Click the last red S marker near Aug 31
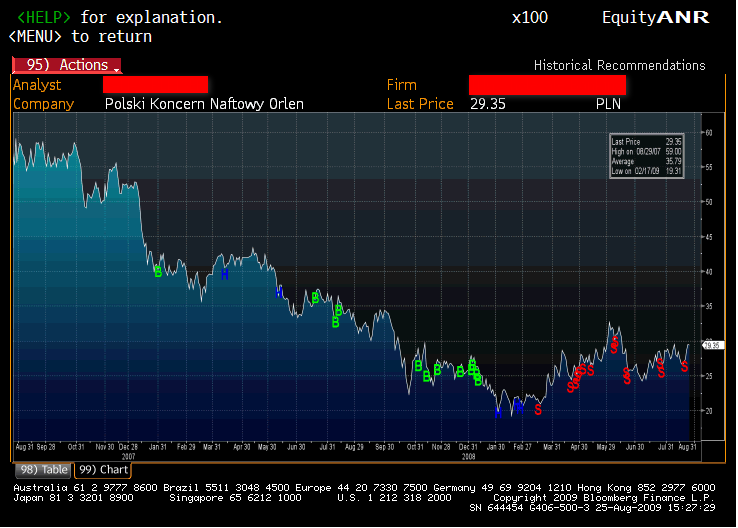 [684, 366]
